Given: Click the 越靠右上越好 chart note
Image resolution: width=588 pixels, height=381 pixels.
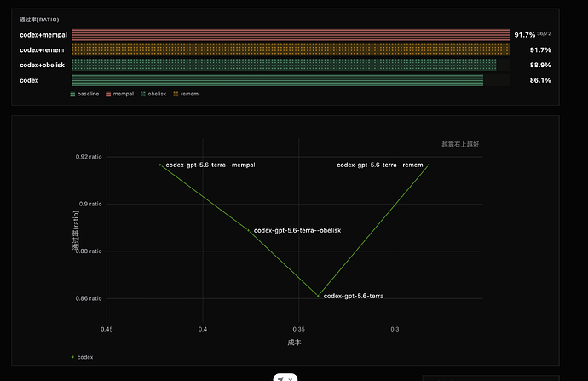Looking at the screenshot, I should coord(460,144).
